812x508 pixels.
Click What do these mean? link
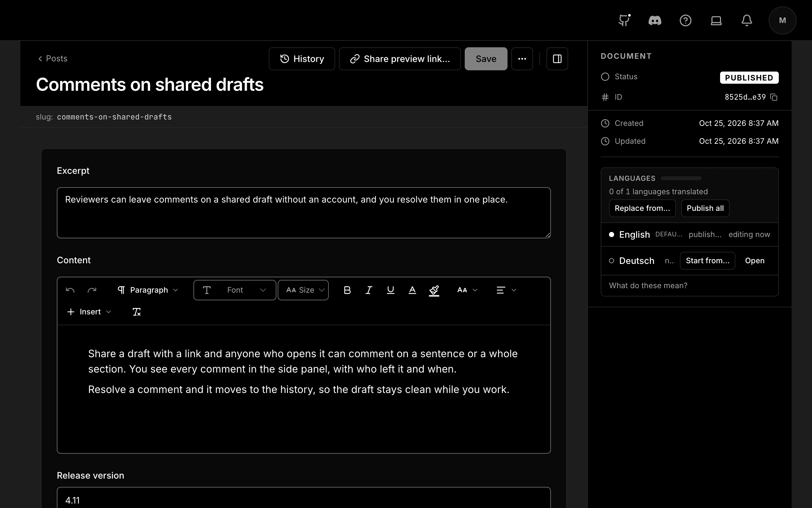(x=648, y=286)
